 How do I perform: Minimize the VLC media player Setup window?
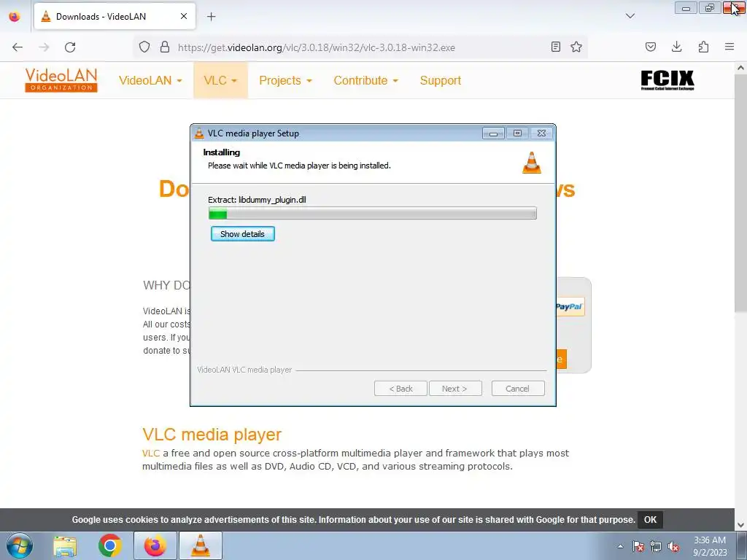(493, 133)
